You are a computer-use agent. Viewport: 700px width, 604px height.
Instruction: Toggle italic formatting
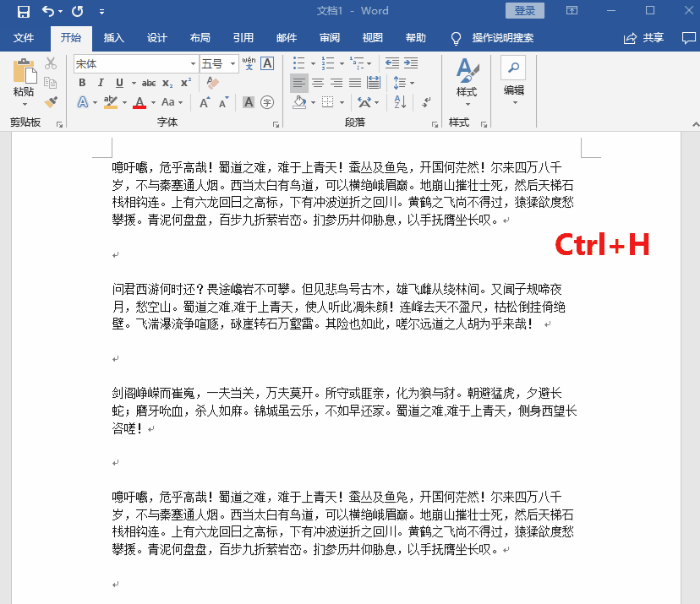[101, 82]
